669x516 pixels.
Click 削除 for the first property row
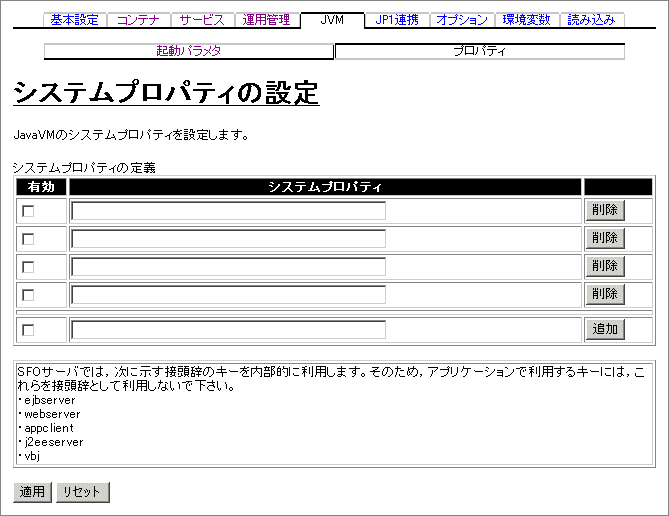point(605,210)
